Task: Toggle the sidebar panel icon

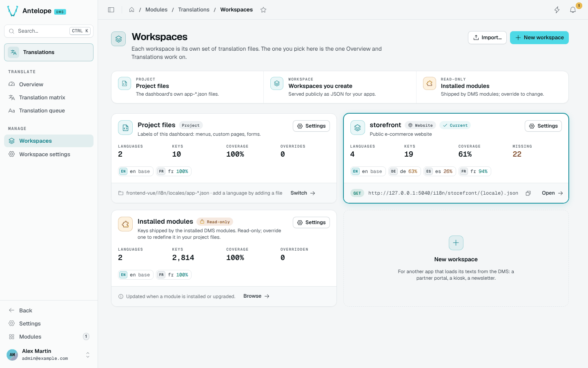Action: pyautogui.click(x=111, y=10)
